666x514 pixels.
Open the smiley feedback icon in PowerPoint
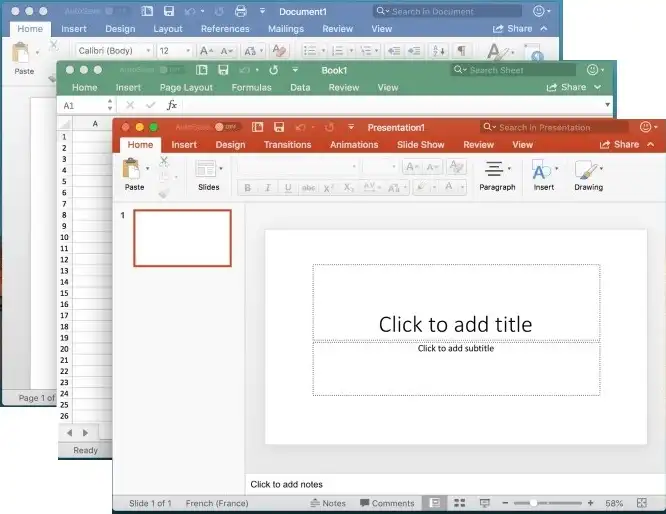coord(645,127)
